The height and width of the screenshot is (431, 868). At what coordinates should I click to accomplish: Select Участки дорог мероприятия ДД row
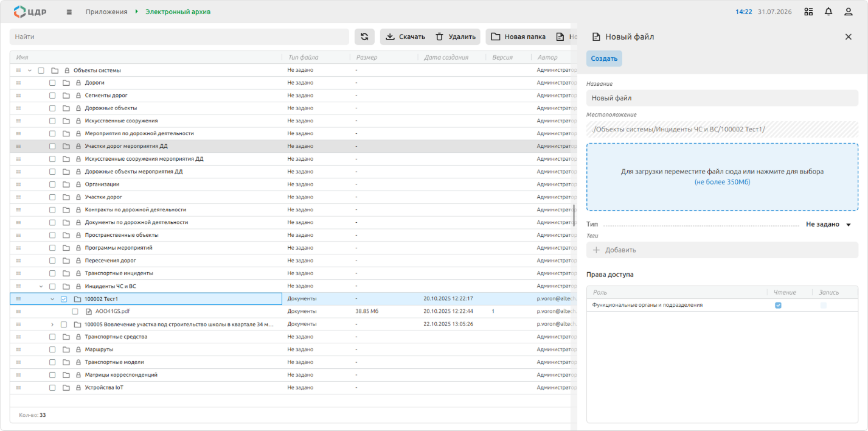click(x=293, y=146)
